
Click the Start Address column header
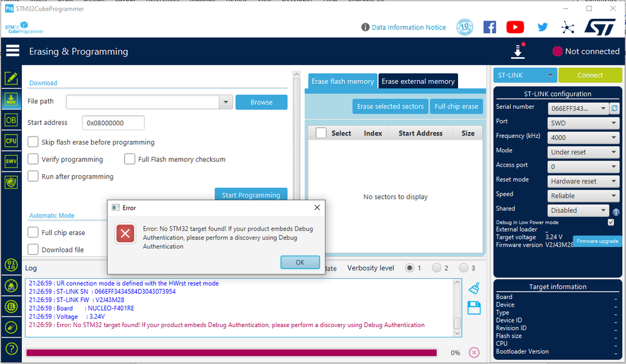[x=420, y=133]
